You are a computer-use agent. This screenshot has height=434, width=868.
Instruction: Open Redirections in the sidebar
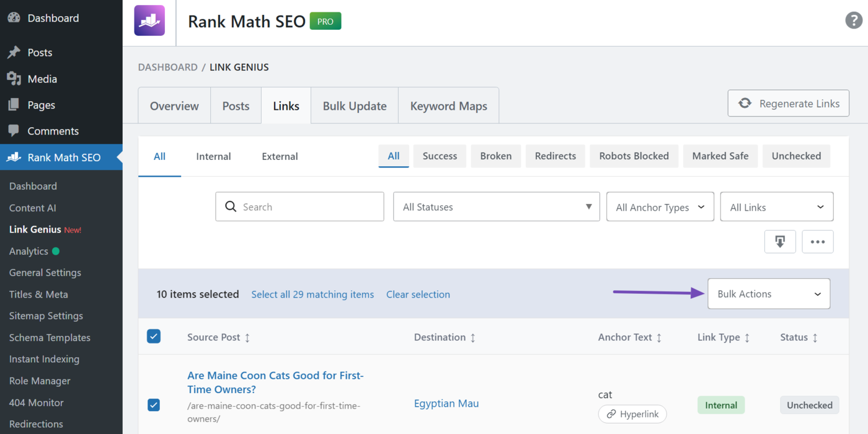coord(36,424)
